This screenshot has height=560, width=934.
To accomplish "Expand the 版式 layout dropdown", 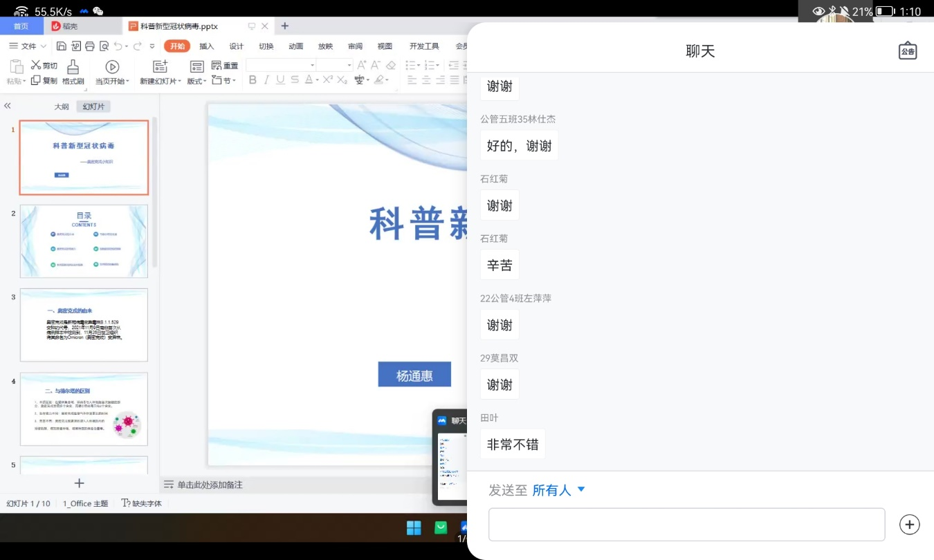I will click(196, 81).
